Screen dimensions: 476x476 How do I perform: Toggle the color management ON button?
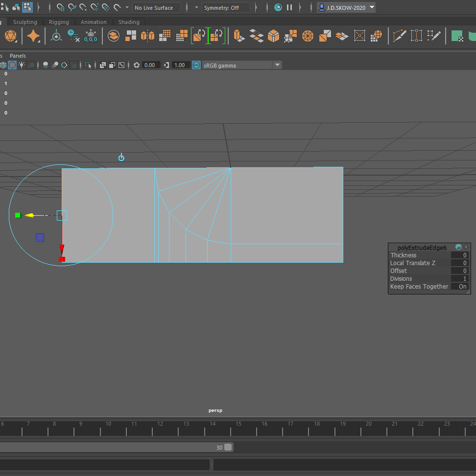(196, 65)
